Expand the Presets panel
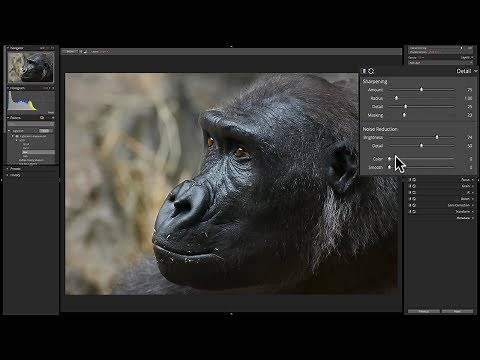The width and height of the screenshot is (480, 360). coord(8,169)
